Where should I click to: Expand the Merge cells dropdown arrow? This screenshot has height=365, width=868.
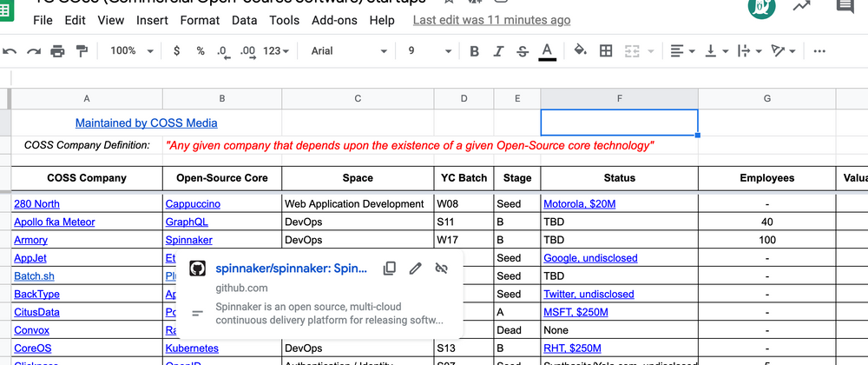click(650, 51)
